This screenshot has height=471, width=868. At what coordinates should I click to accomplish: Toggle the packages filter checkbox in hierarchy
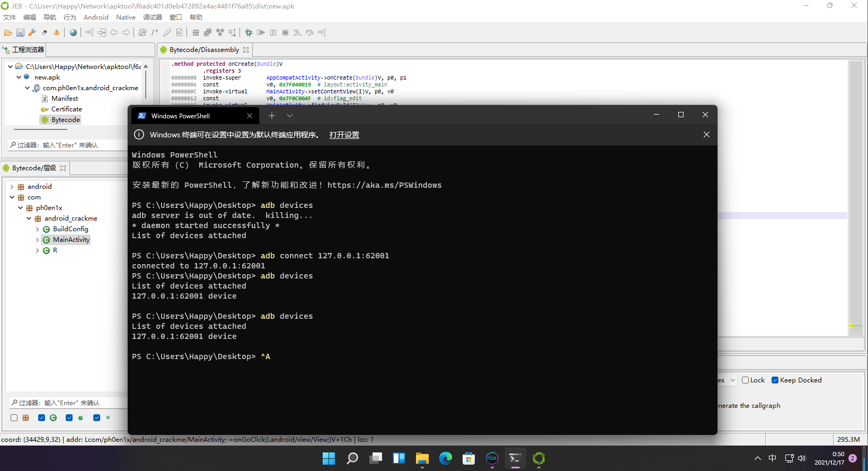click(14, 418)
